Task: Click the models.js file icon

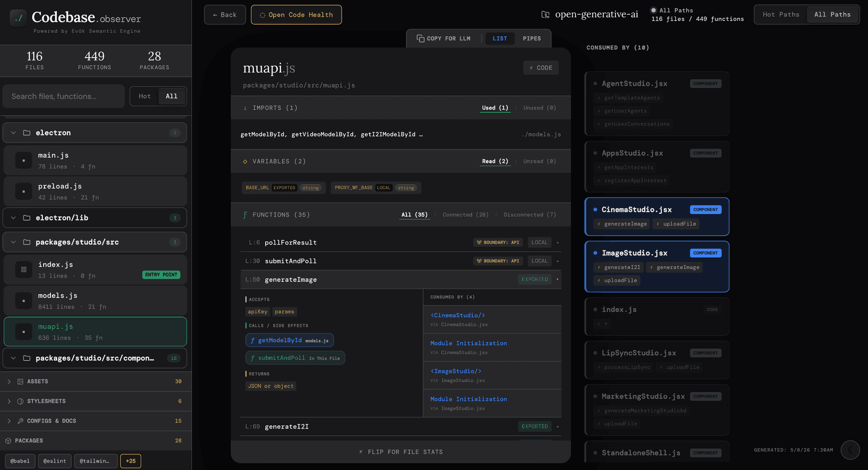Action: [x=24, y=300]
